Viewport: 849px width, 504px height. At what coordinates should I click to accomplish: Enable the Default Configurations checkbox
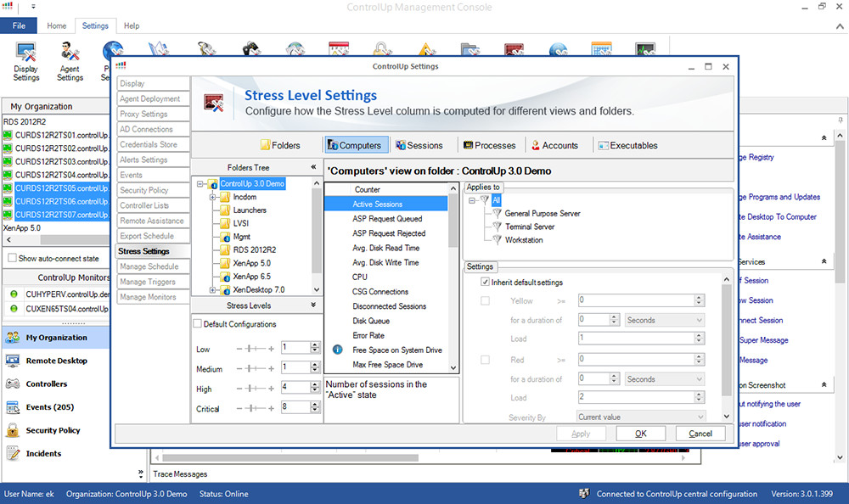(198, 324)
